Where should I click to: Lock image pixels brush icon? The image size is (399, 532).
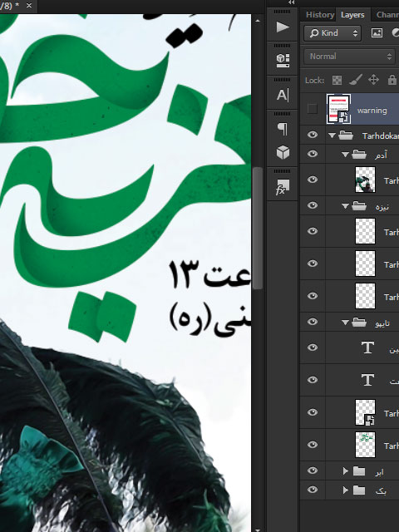pos(355,80)
